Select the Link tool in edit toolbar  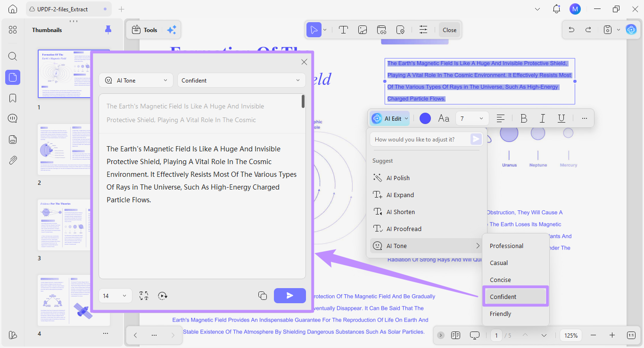click(x=382, y=30)
